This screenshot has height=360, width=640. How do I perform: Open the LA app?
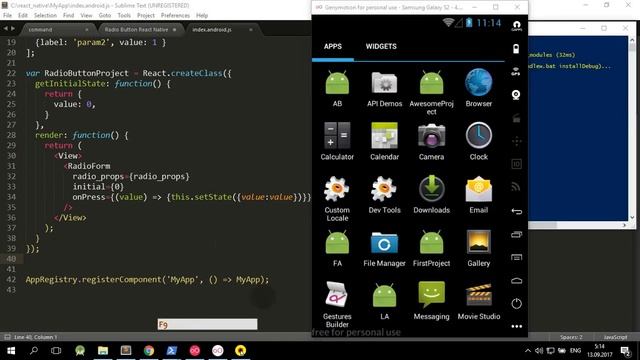(384, 301)
